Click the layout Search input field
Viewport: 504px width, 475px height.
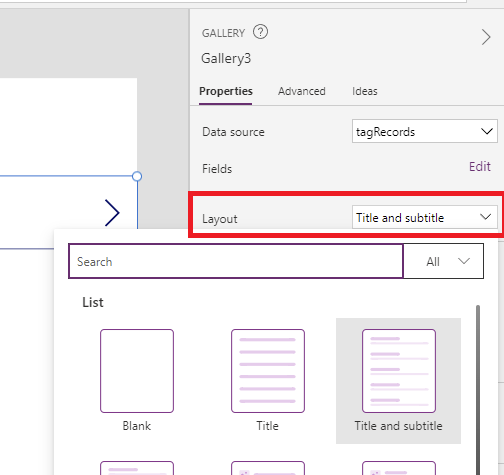pos(236,261)
